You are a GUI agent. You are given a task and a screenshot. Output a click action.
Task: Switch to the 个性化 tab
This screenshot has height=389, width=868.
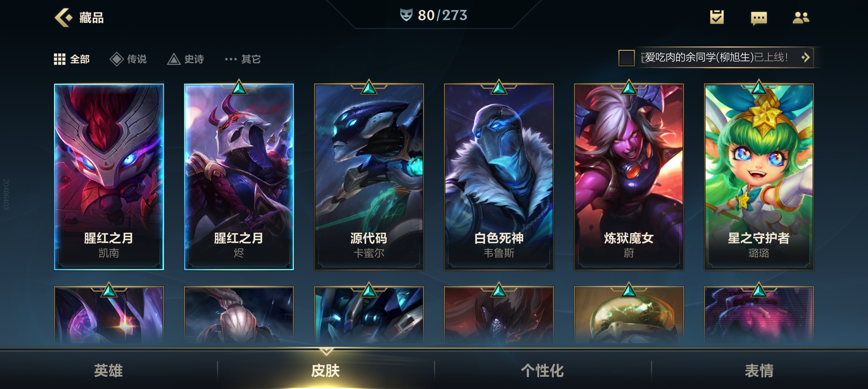(542, 371)
